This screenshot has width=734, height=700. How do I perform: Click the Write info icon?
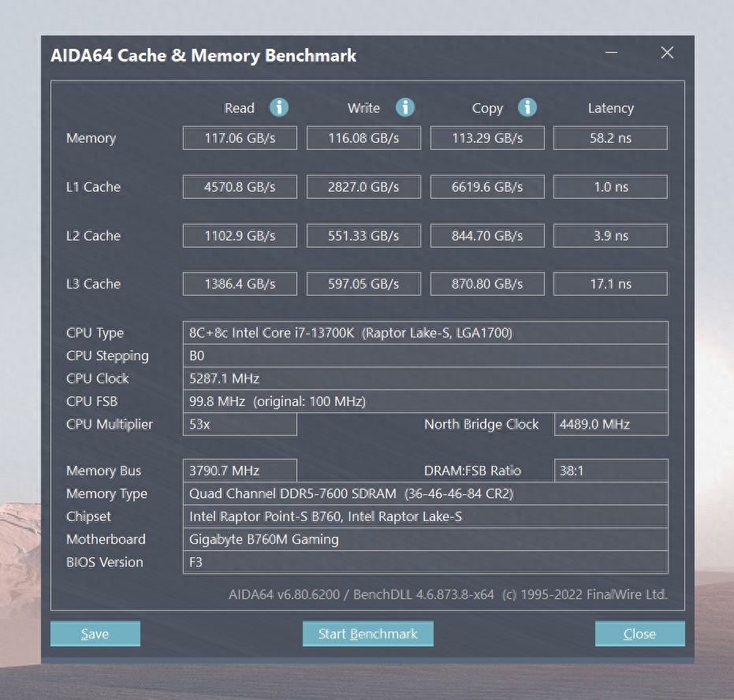[405, 107]
